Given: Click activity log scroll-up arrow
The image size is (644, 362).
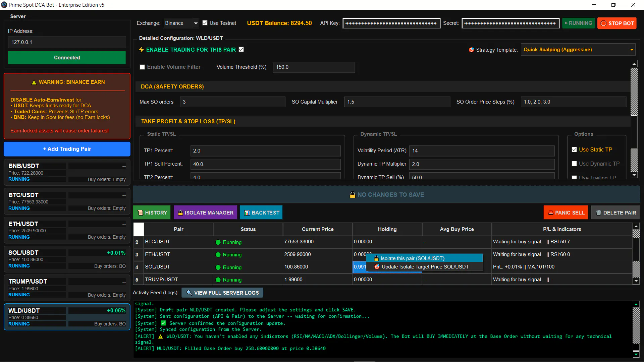Looking at the screenshot, I should pyautogui.click(x=636, y=304).
